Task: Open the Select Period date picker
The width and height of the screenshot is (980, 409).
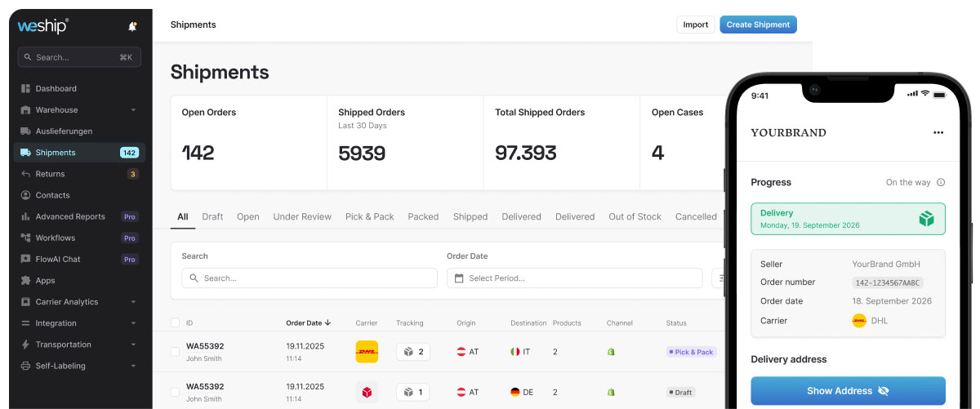Action: click(x=574, y=278)
